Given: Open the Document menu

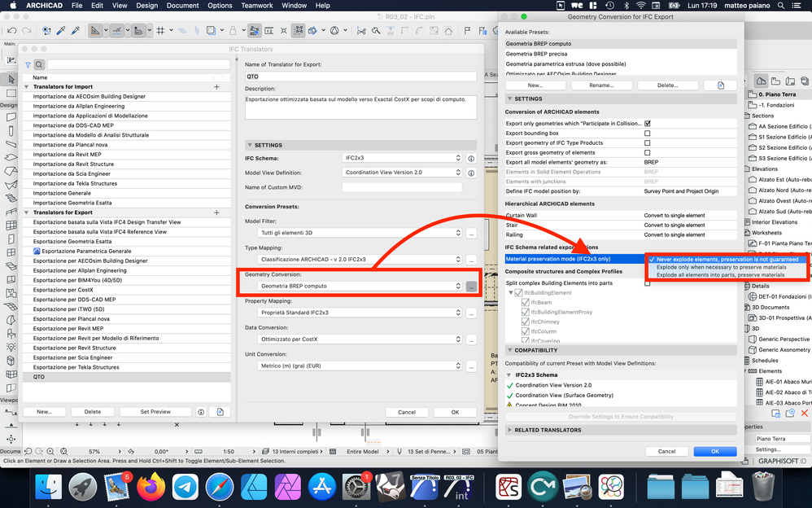Looking at the screenshot, I should point(182,6).
